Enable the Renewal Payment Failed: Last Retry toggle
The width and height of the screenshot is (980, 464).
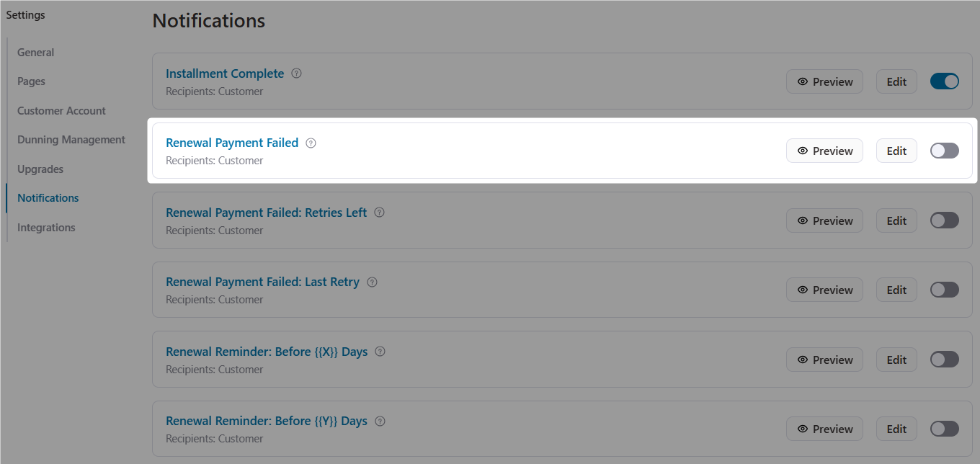944,289
